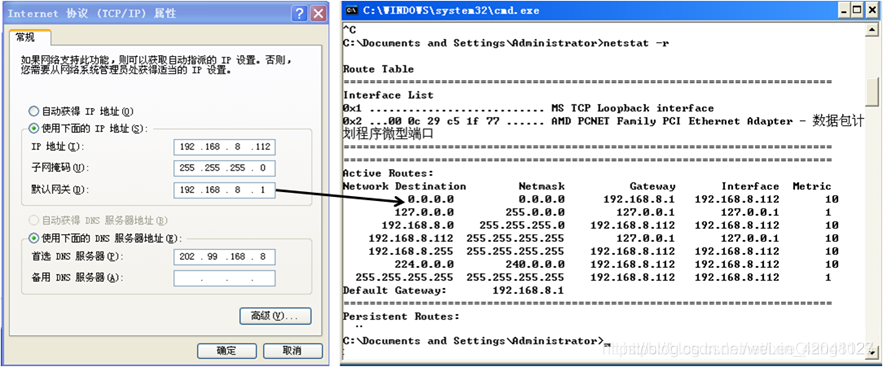Click the cmd vertical scrollbar thumb
This screenshot has width=883, height=367.
pos(872,92)
